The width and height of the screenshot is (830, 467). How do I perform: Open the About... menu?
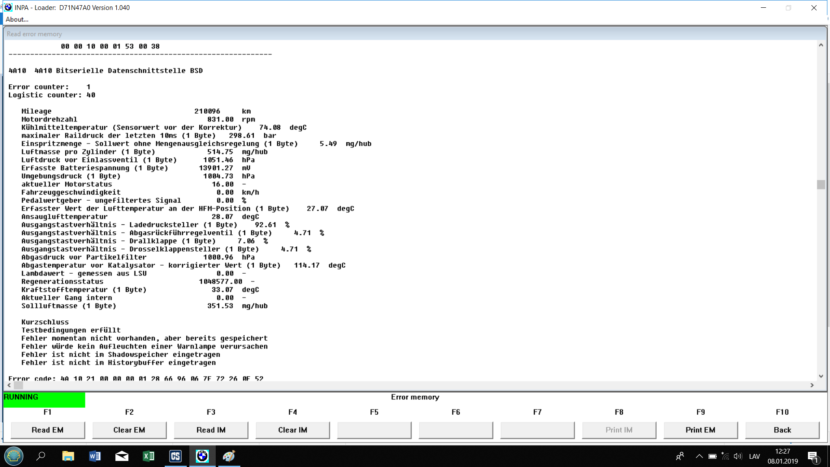pos(17,19)
